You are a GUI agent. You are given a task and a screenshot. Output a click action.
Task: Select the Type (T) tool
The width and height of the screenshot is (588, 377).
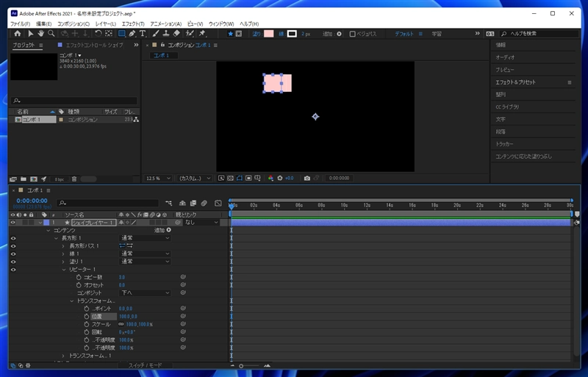(x=143, y=34)
